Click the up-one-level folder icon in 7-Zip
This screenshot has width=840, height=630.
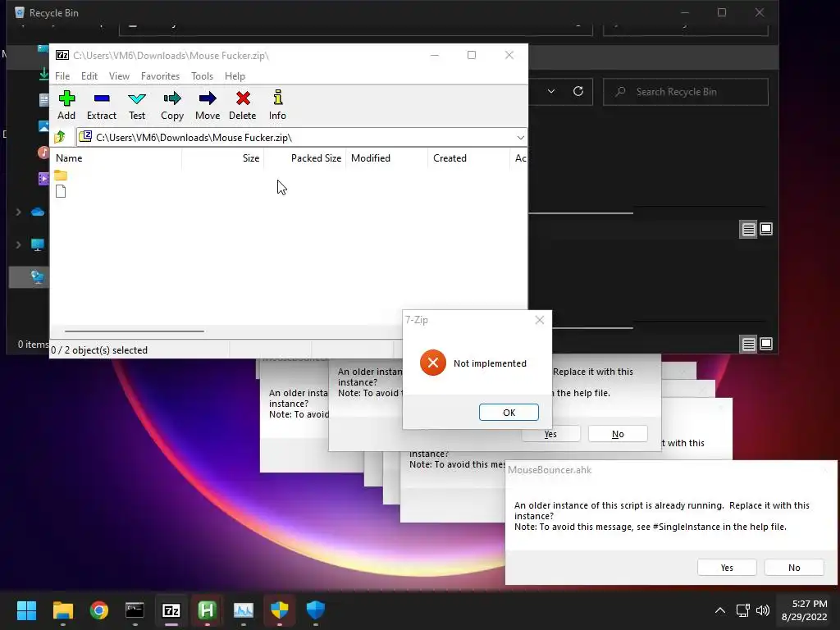[x=60, y=137]
